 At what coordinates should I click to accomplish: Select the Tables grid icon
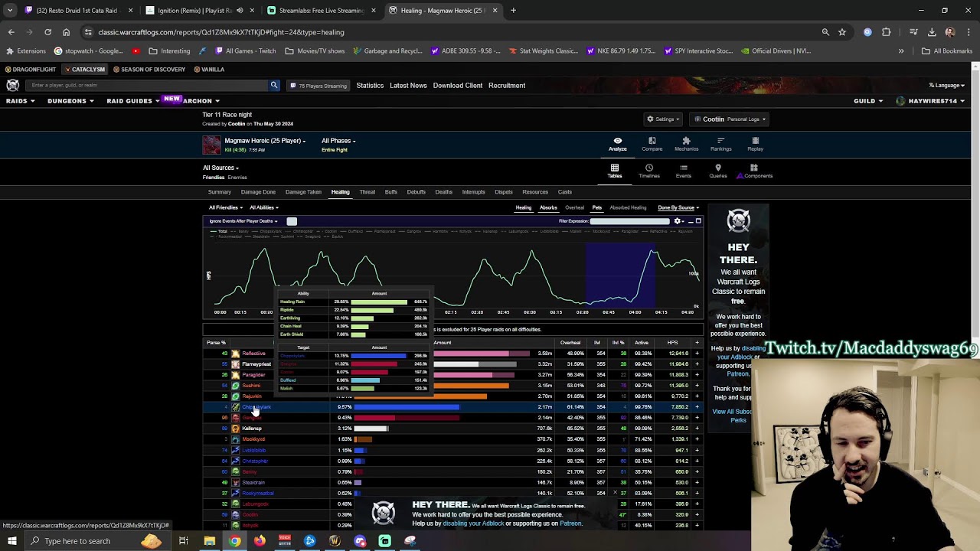(614, 168)
